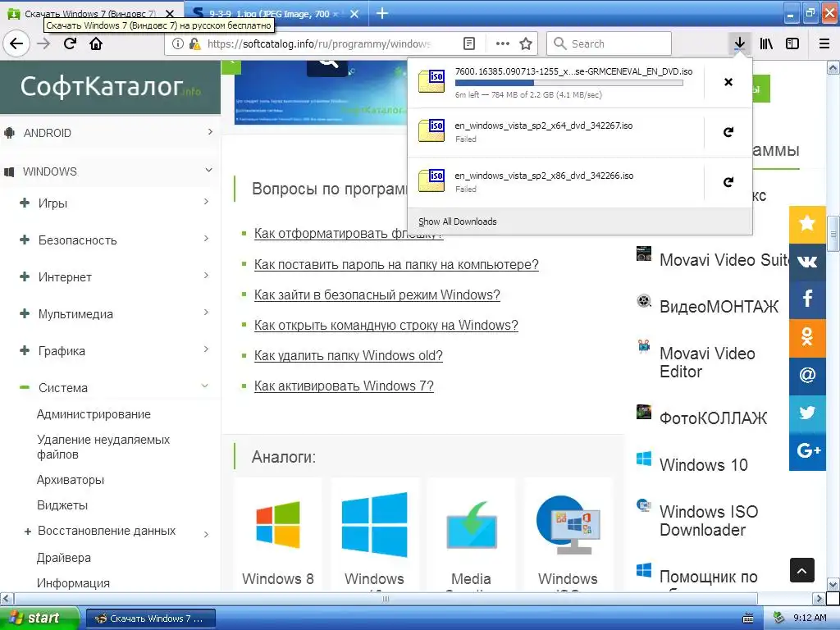
Task: Switch to the Скачать Windows 7 tab
Action: (90, 13)
